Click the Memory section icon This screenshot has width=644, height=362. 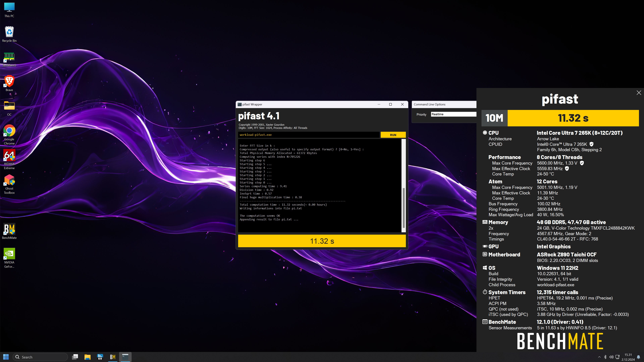point(485,222)
